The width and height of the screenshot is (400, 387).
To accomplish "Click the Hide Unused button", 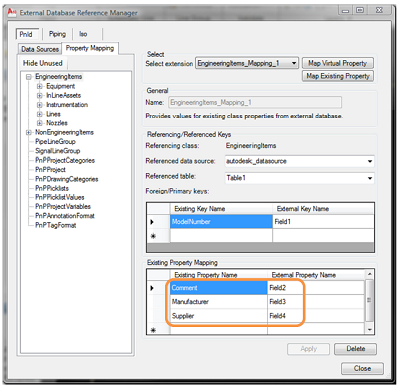I will [x=43, y=63].
